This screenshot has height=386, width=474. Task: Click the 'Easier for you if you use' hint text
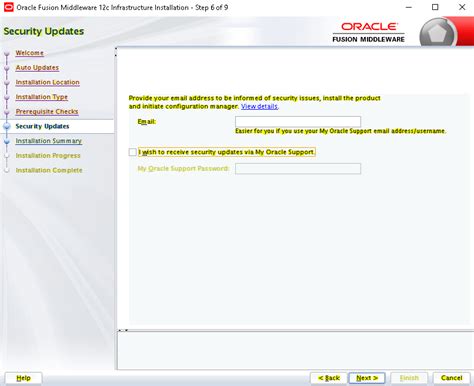pos(340,131)
